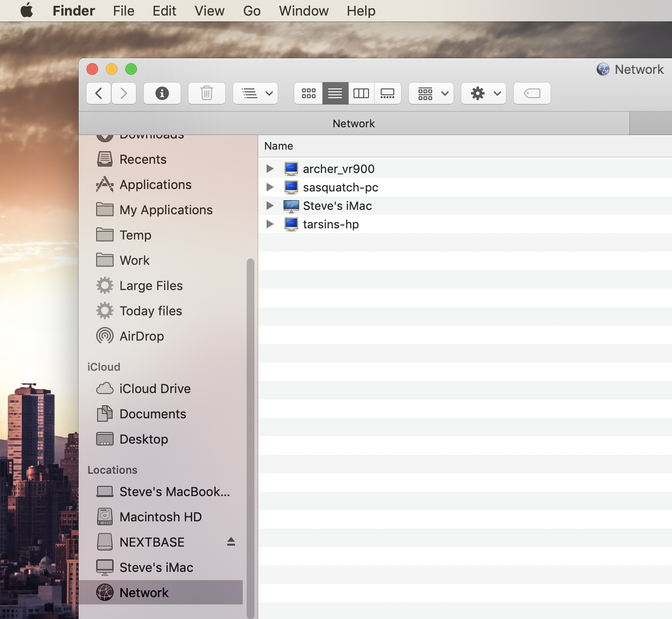Click the yellow minimize window button
This screenshot has width=672, height=619.
click(112, 69)
